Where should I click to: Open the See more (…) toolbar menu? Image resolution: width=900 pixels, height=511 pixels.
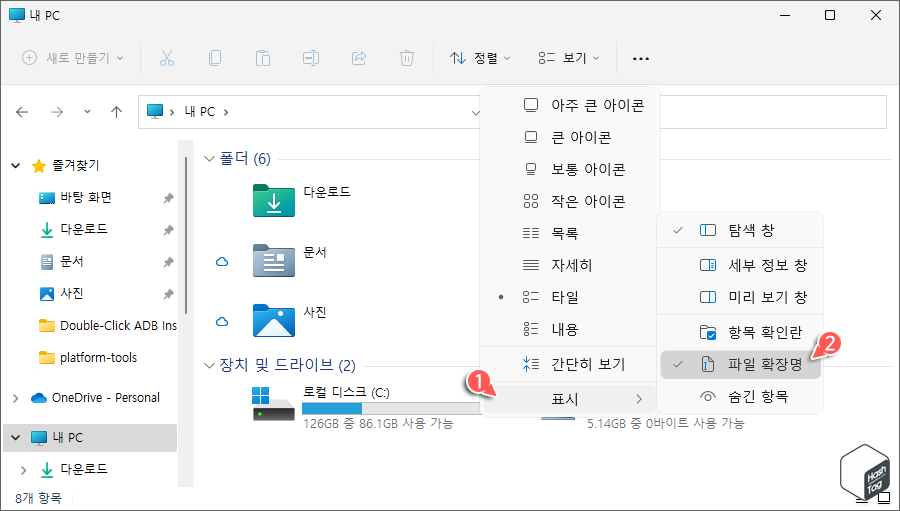tap(641, 59)
